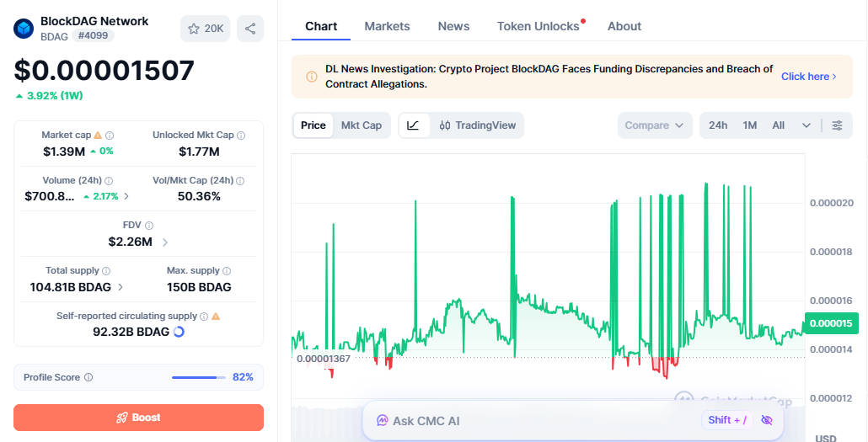The height and width of the screenshot is (442, 868).
Task: Open the Max. supply info icon
Action: click(227, 270)
